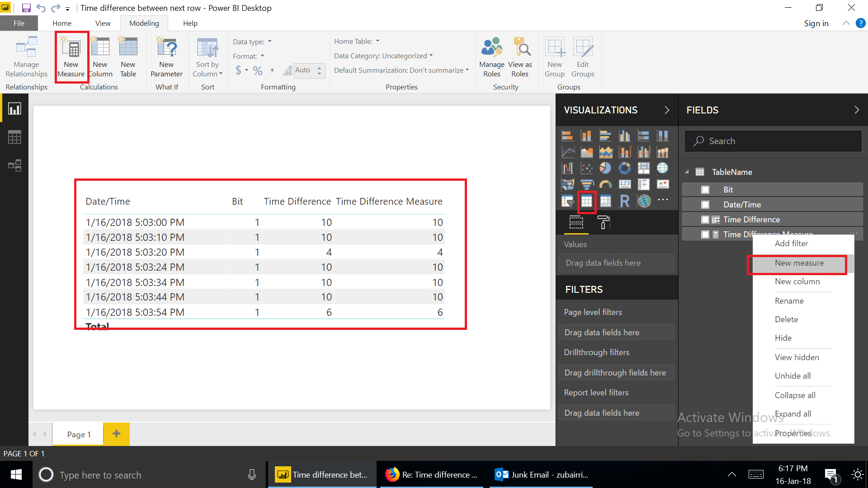This screenshot has height=488, width=868.
Task: Select the table visual
Action: [x=586, y=201]
